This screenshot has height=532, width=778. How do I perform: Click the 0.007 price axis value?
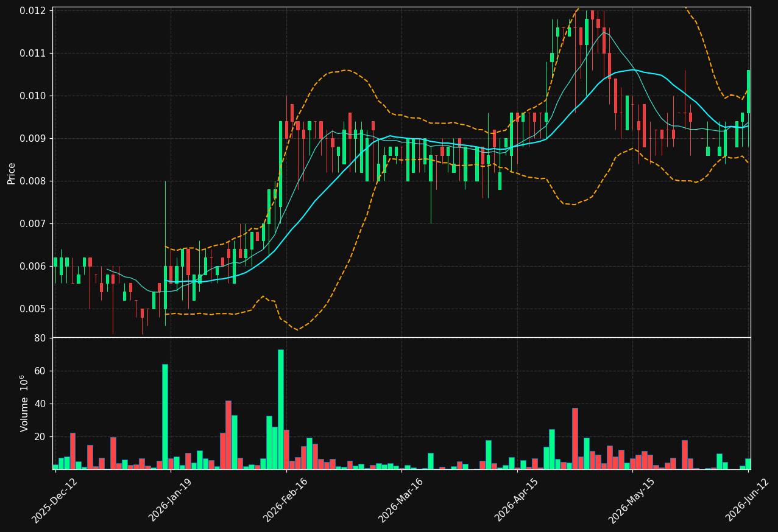(x=34, y=223)
